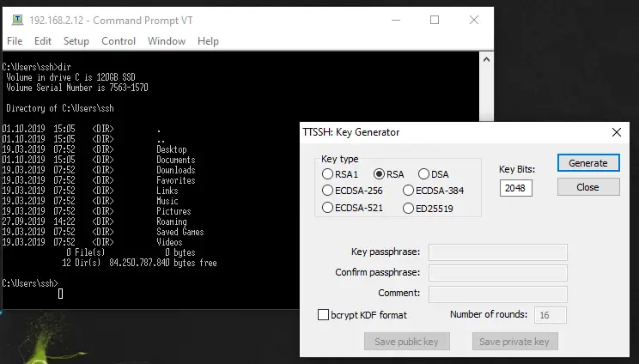Click the Roaming directory entry in terminal
Screen dimensions: 639x364
[172, 221]
